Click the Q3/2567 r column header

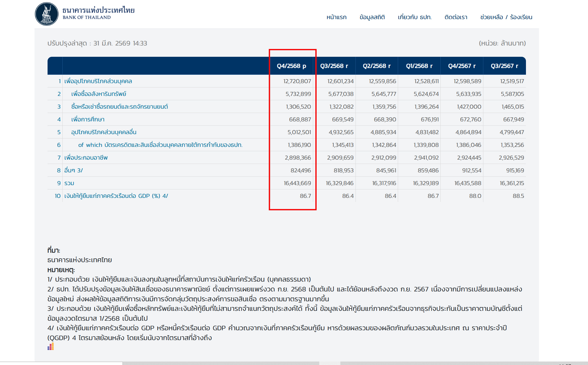point(504,66)
